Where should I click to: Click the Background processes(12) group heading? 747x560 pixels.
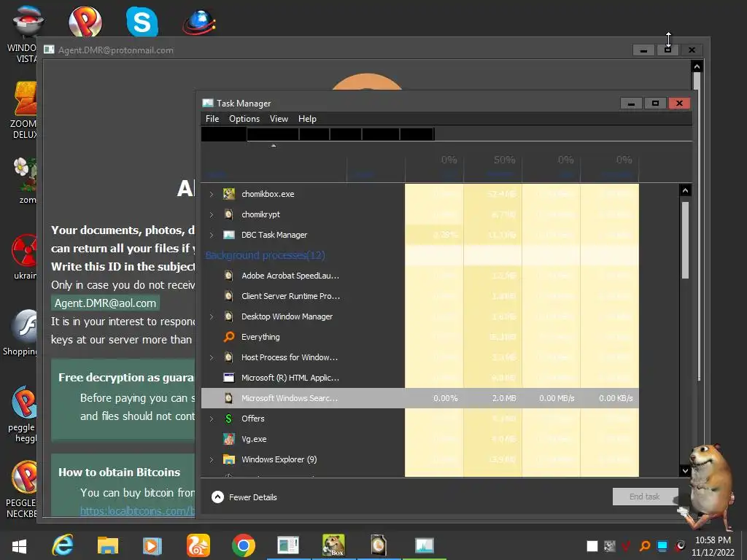(x=265, y=255)
